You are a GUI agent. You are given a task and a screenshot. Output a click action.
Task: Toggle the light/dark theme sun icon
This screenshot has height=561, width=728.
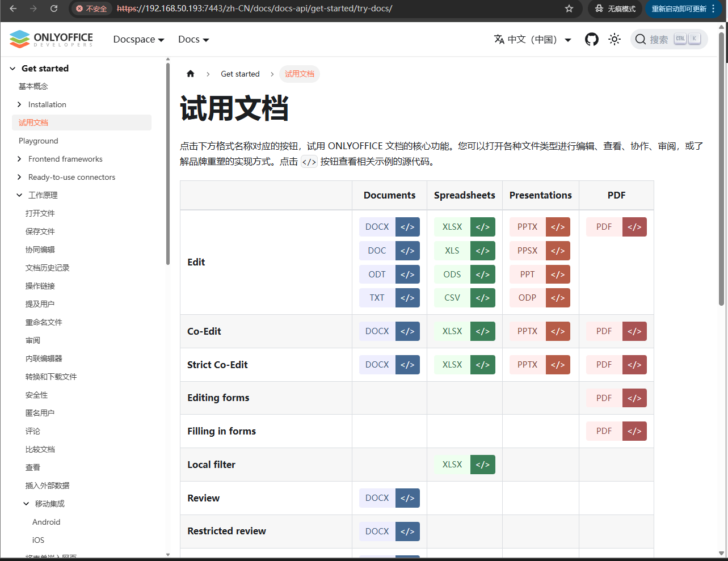click(x=615, y=39)
